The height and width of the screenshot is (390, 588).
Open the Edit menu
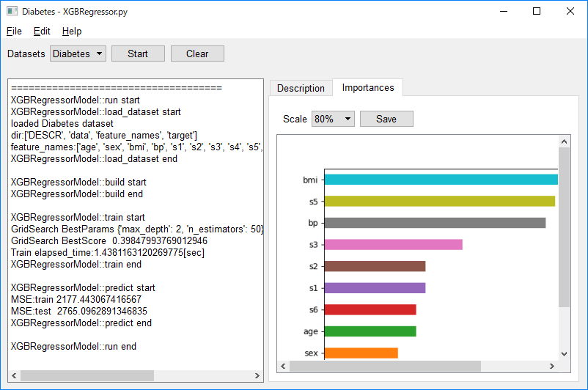click(x=42, y=31)
